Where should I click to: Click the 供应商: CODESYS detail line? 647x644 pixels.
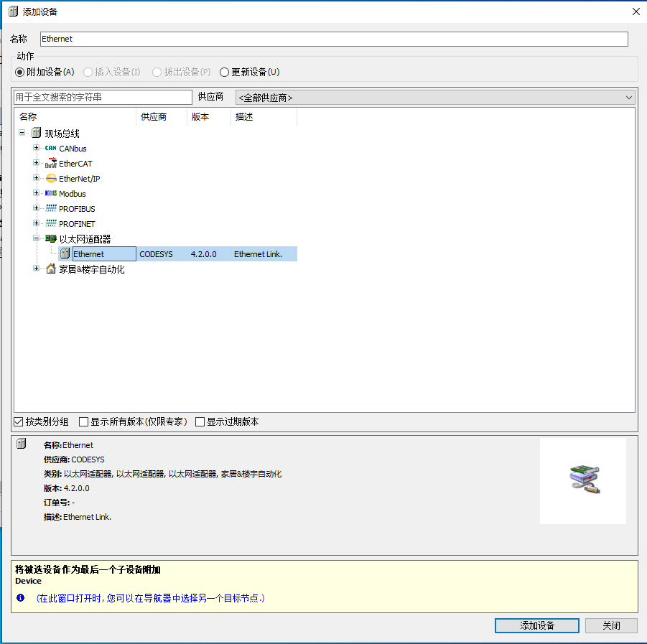coord(74,459)
